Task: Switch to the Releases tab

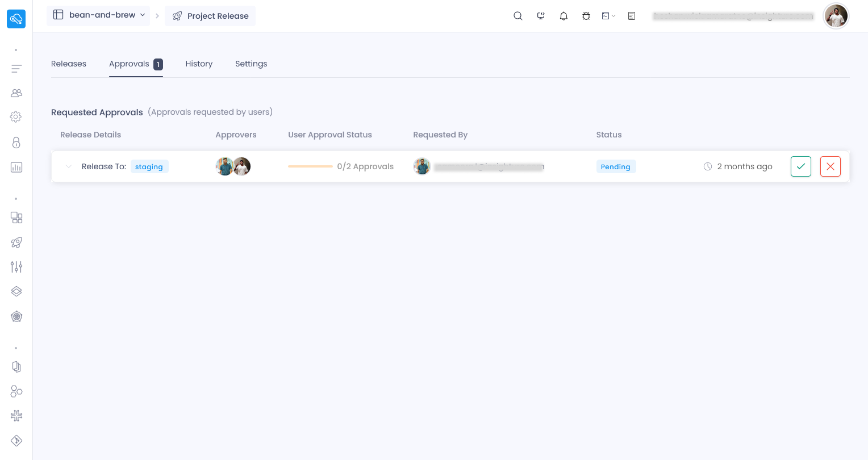Action: (x=69, y=64)
